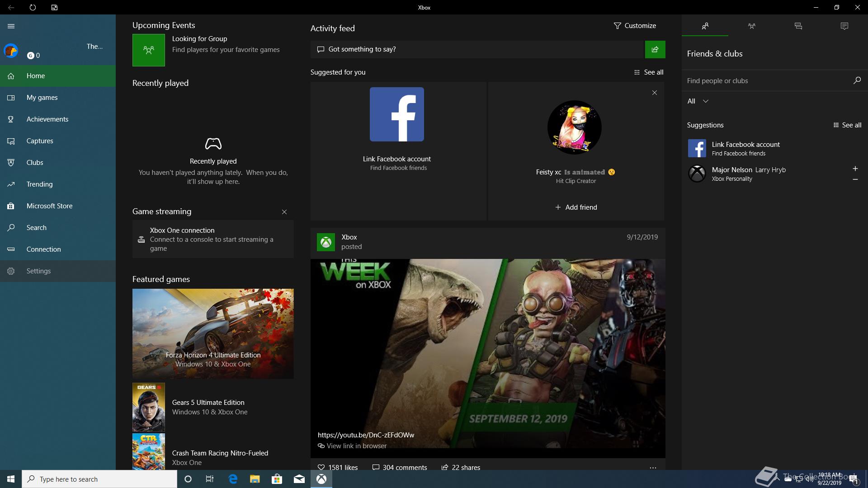Click Link Facebook account suggestion row

point(775,148)
